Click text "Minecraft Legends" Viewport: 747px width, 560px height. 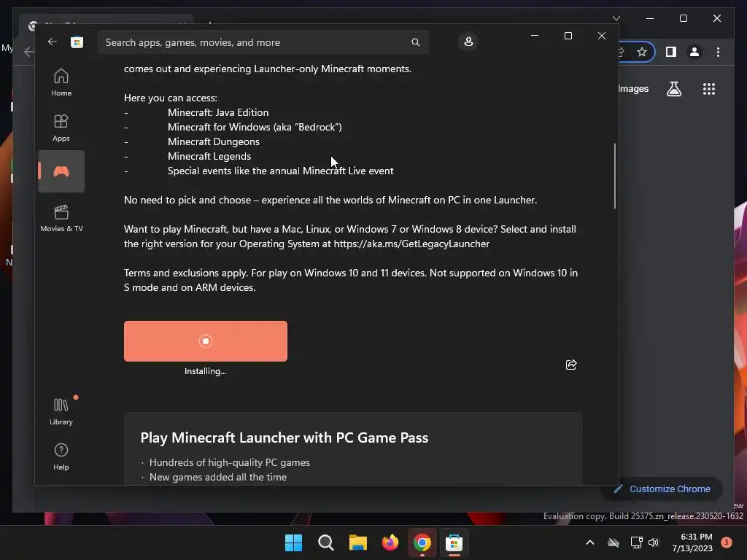point(209,156)
